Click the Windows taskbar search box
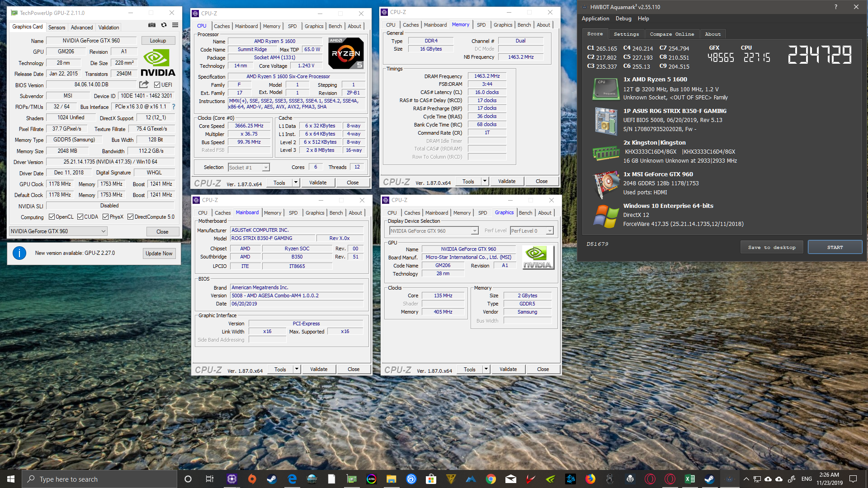The width and height of the screenshot is (868, 488). (99, 479)
